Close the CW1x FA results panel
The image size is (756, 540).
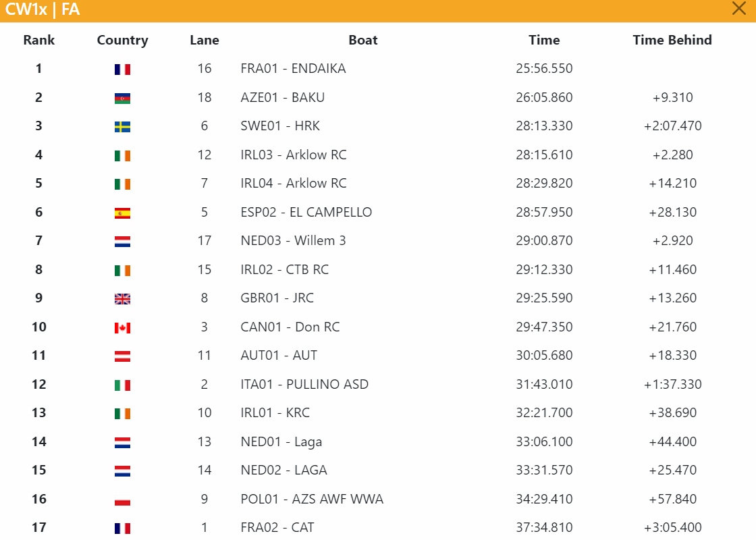click(x=738, y=8)
